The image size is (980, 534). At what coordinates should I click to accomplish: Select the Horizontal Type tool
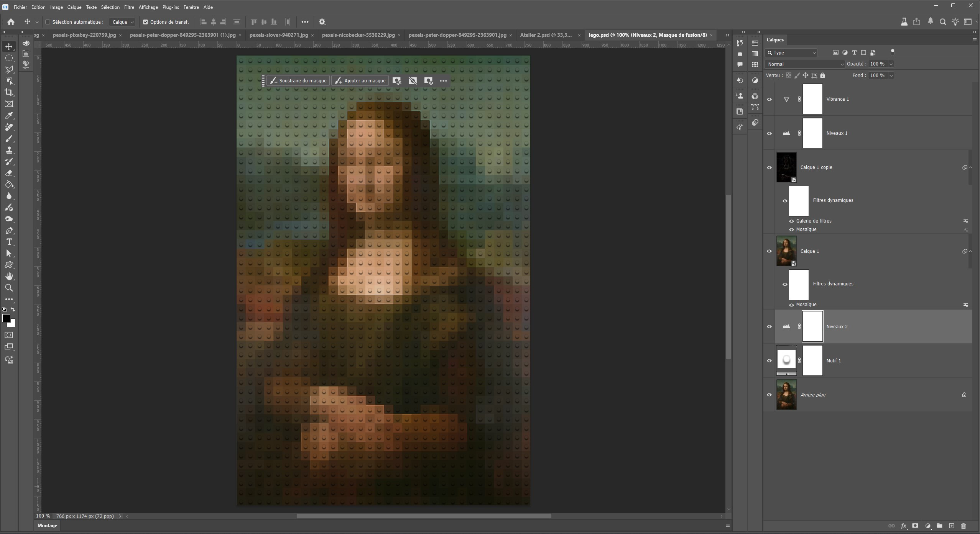9,242
